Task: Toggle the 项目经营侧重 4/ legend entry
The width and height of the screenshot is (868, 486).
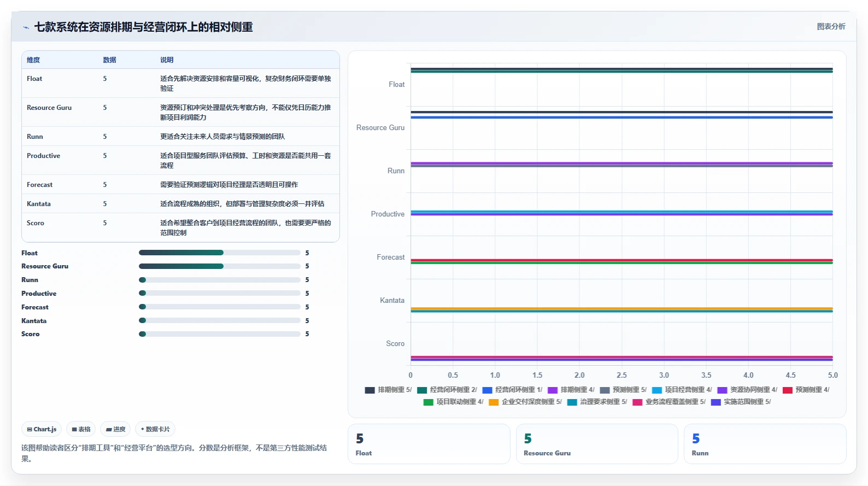Action: 682,390
